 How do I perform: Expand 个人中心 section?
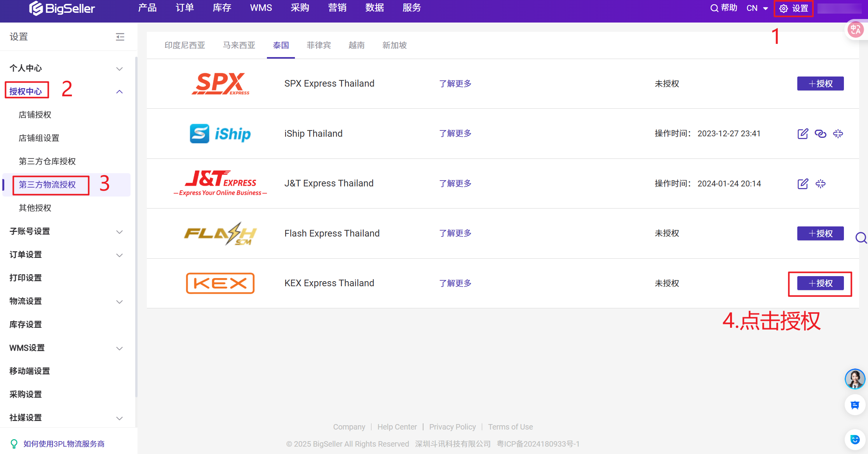[x=120, y=69]
